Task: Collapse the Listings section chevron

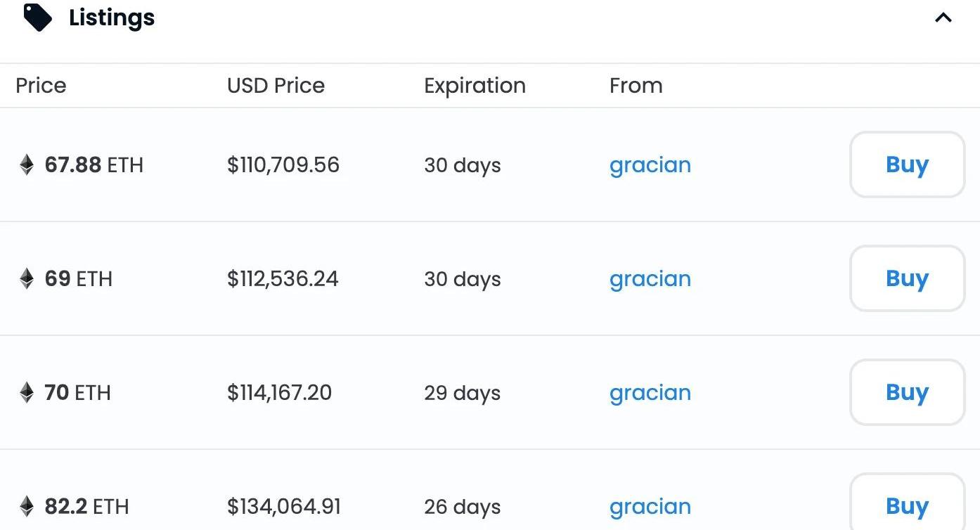Action: [943, 18]
